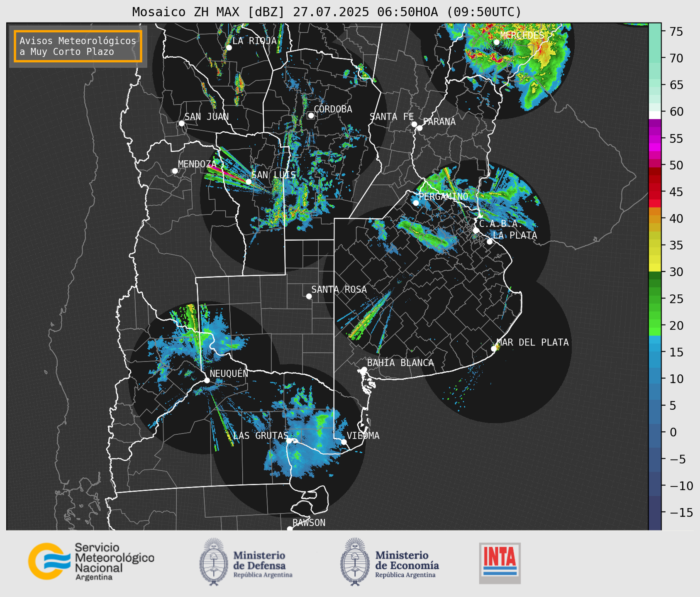Click the 'SANTA ROSA' map label
700x597 pixels.
point(339,289)
